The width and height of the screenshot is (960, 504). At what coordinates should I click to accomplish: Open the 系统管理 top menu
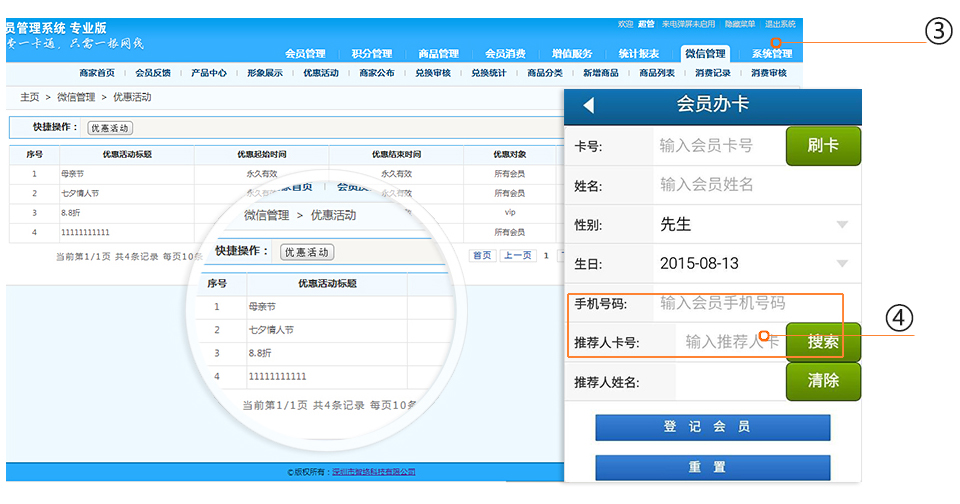pos(772,53)
